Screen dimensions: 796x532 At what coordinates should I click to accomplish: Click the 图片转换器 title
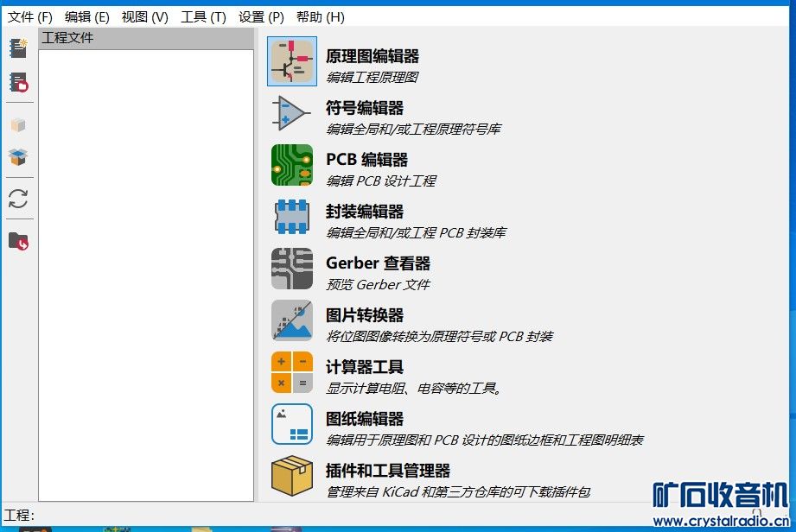[365, 315]
